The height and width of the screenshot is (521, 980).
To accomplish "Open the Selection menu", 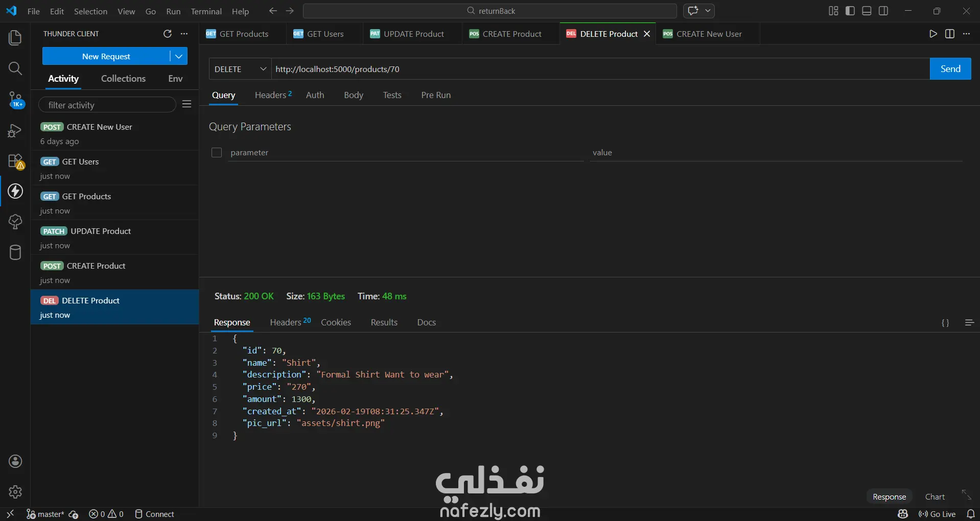I will click(x=90, y=11).
